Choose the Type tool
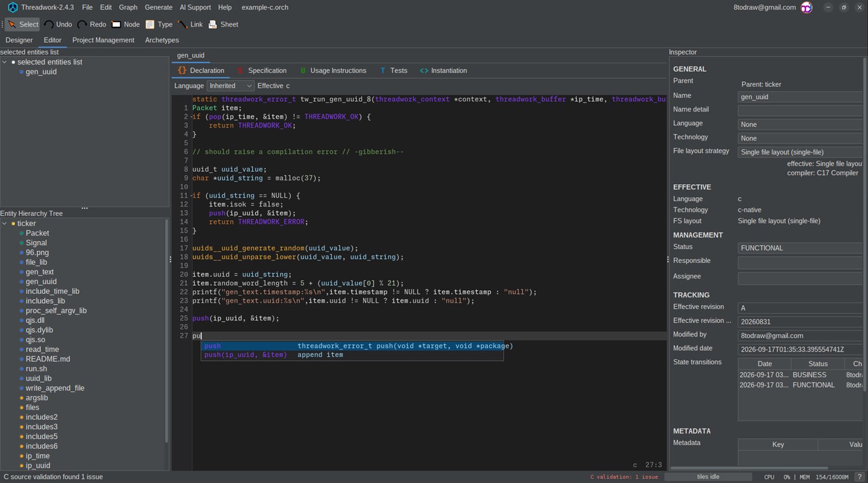 point(159,24)
